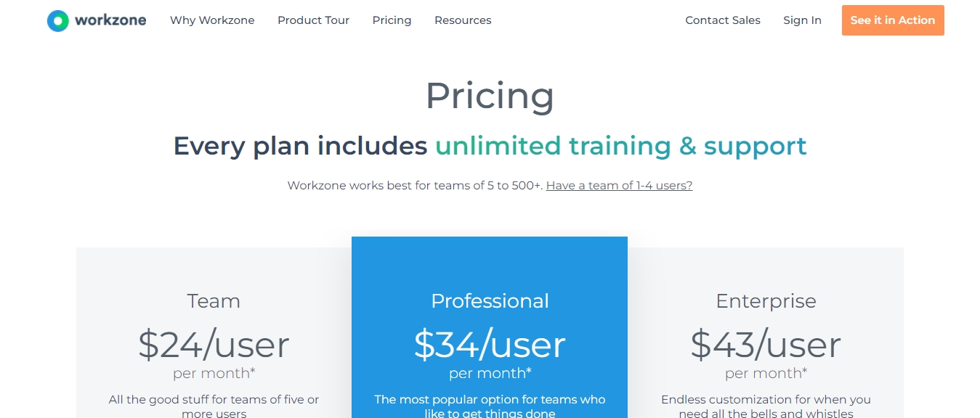Click the workzone wordmark text
Screen dimensions: 980x418
point(110,20)
